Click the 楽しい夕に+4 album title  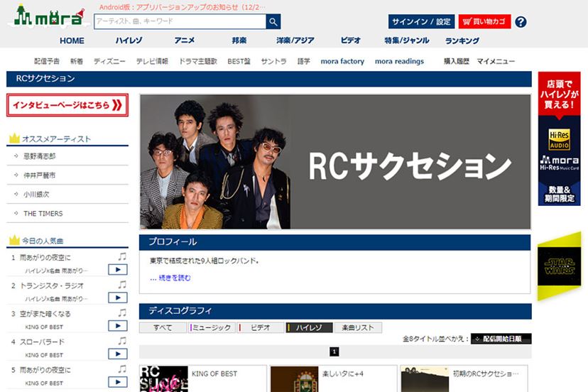(x=343, y=374)
